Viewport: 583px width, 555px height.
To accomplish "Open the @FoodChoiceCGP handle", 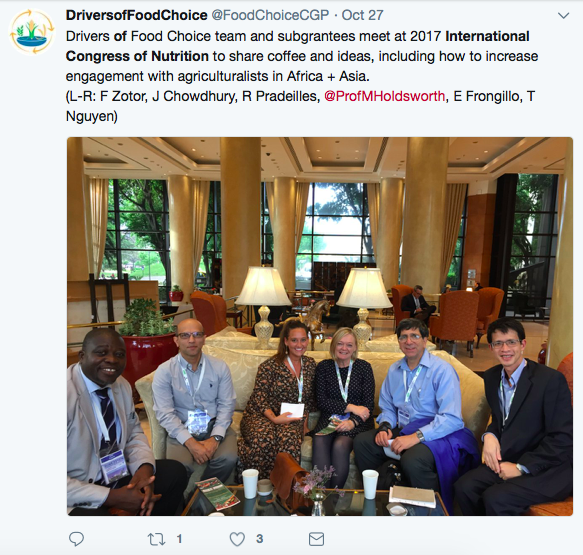I will coord(270,15).
